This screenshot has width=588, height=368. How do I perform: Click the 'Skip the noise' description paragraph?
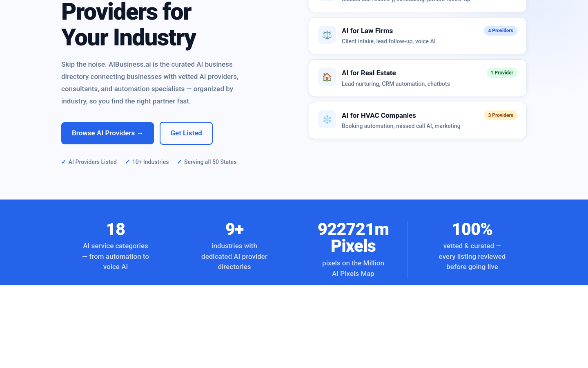pyautogui.click(x=150, y=83)
